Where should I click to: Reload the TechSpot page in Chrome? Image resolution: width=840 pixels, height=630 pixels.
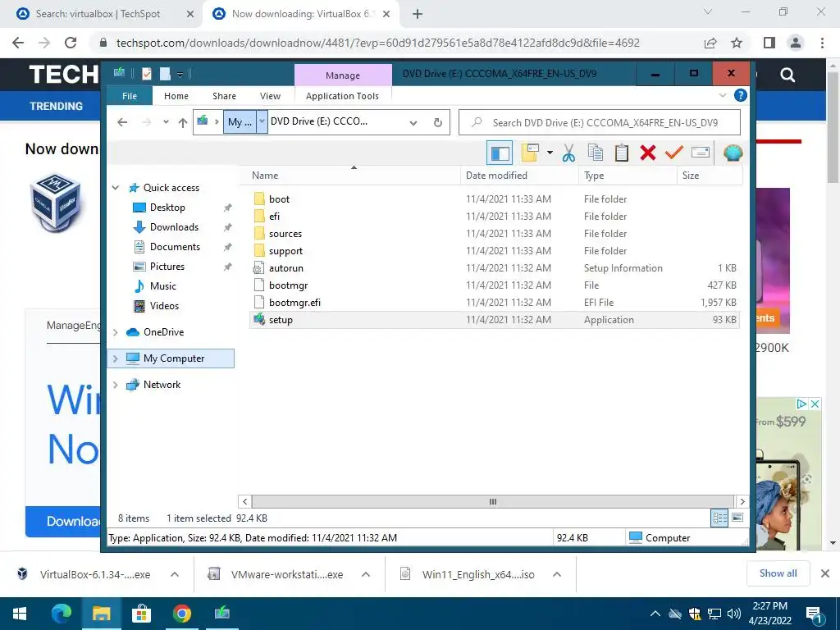tap(71, 43)
